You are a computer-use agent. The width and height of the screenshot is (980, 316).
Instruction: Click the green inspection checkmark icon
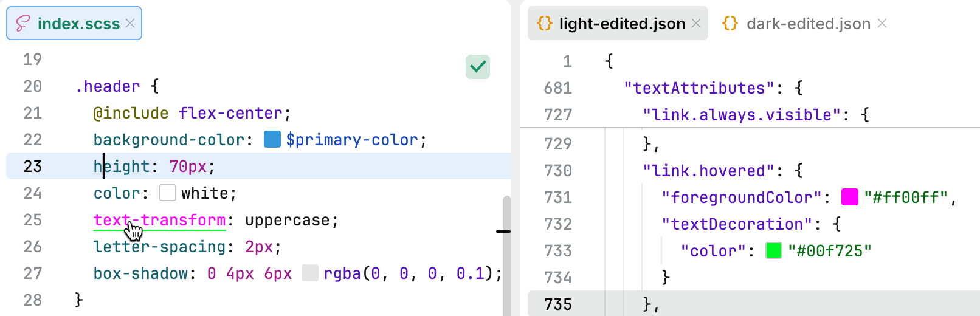coord(478,67)
